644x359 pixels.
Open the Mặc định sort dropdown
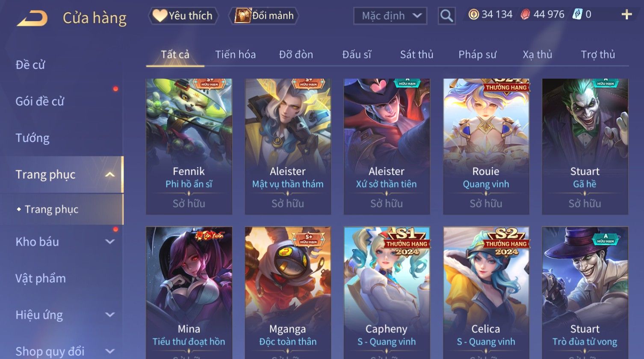click(x=390, y=16)
